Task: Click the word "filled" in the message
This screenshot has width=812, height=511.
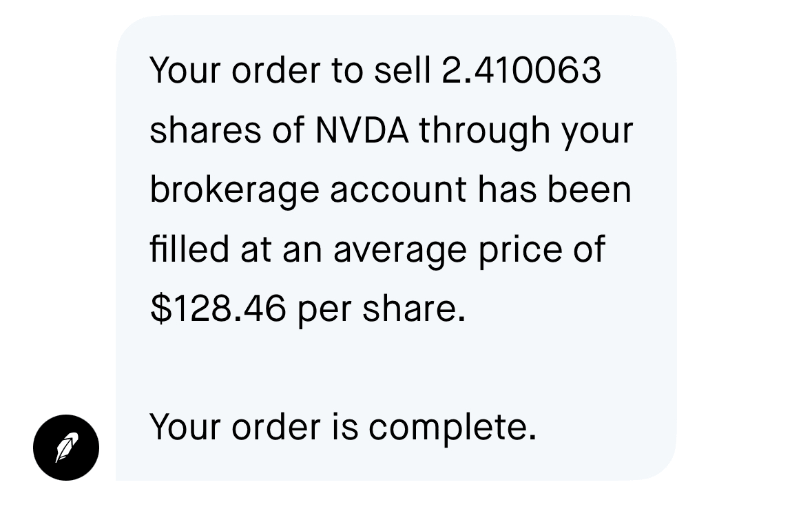Action: click(189, 249)
